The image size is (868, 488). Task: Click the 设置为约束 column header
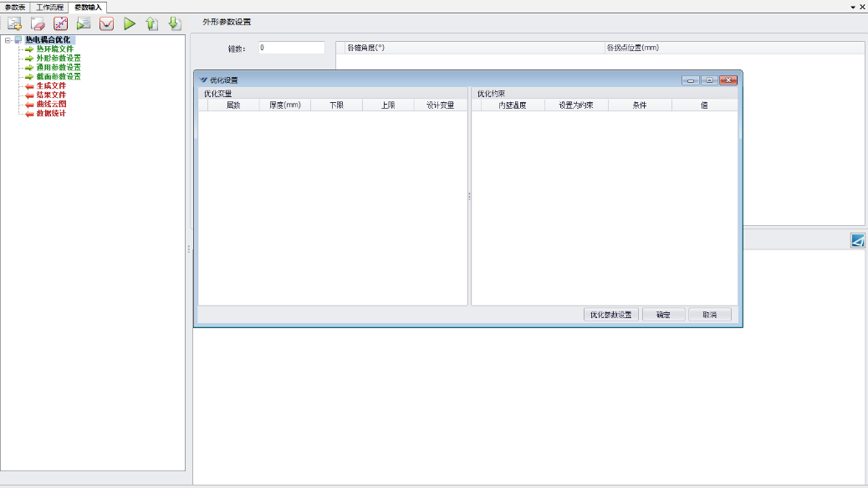pyautogui.click(x=576, y=105)
